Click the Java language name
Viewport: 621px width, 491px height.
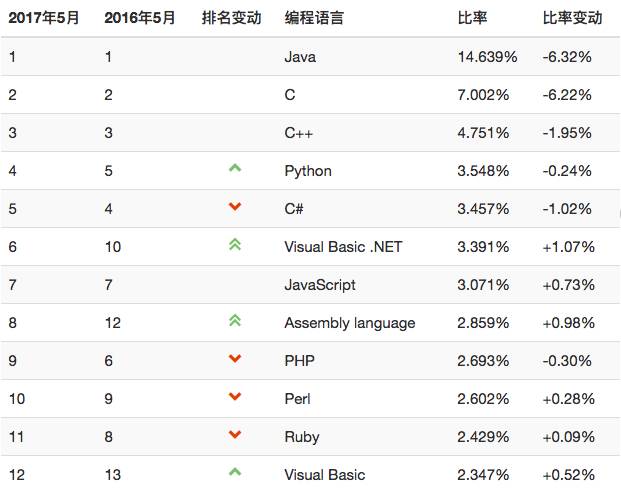[x=300, y=57]
